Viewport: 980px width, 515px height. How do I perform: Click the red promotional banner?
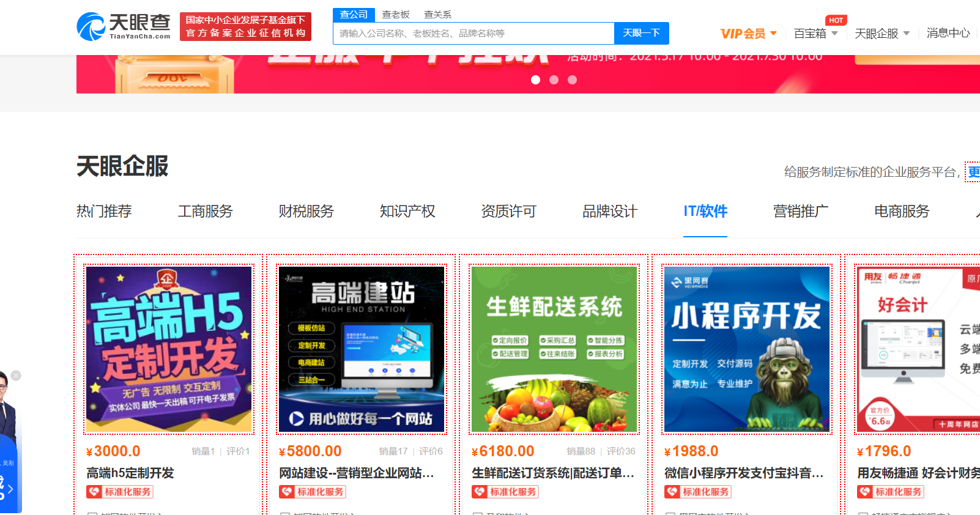(528, 74)
